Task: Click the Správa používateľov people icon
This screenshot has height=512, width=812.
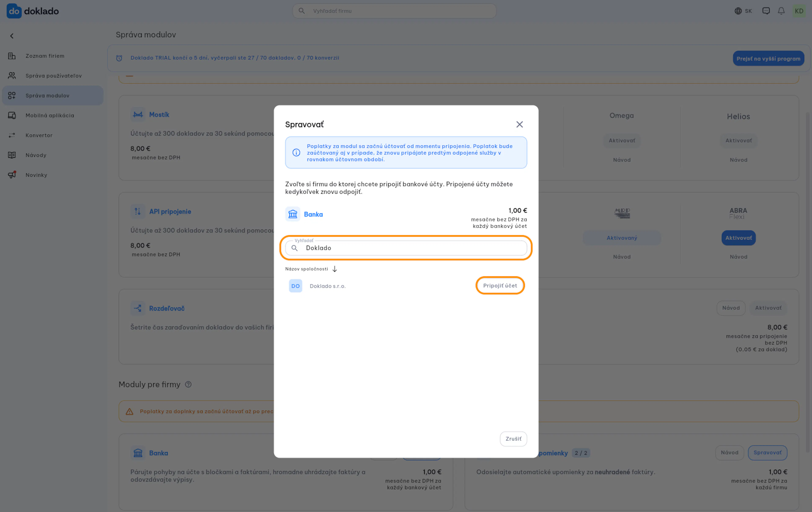Action: pos(12,76)
